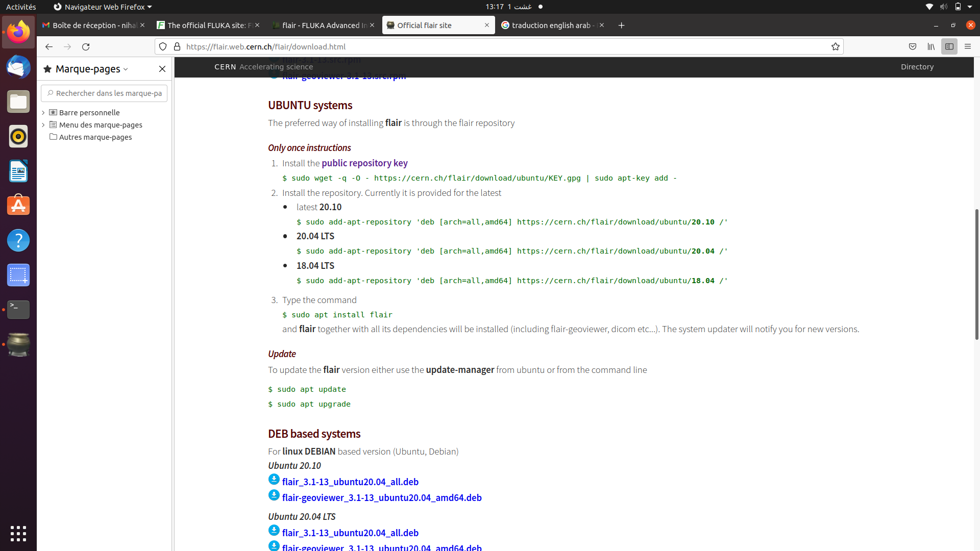Viewport: 980px width, 551px height.
Task: Open flair_3.1-13 all.deb link under Ubuntu 20.04 LTS
Action: click(x=350, y=533)
